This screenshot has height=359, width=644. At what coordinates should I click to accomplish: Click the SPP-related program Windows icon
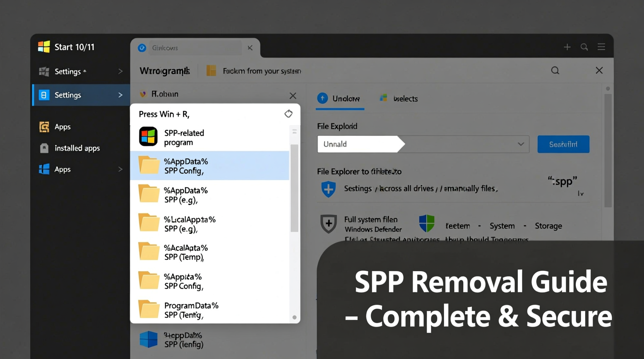pos(149,137)
